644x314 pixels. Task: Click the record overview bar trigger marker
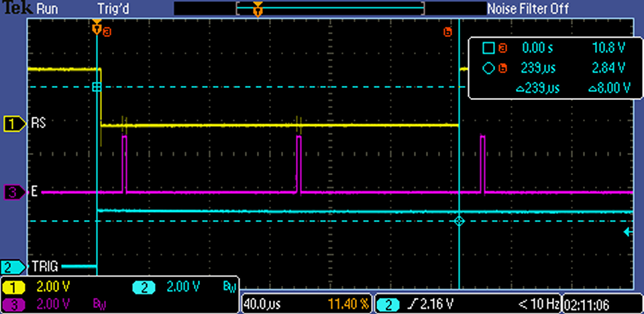click(258, 9)
